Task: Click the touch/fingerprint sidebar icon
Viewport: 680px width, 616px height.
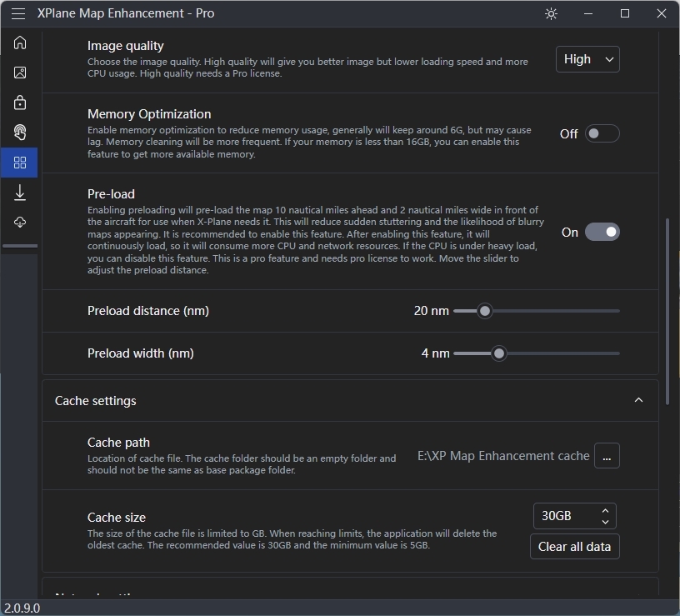Action: click(x=20, y=133)
